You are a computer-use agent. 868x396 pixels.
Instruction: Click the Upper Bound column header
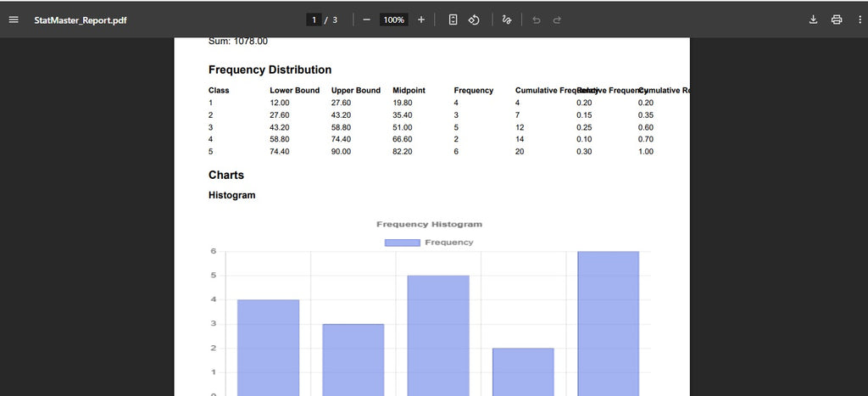click(x=356, y=90)
